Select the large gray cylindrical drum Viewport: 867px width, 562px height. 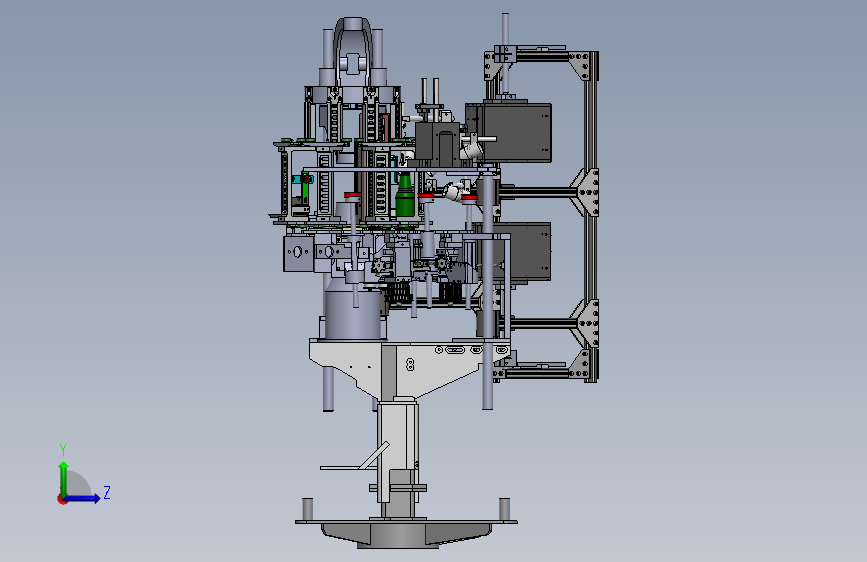click(353, 313)
